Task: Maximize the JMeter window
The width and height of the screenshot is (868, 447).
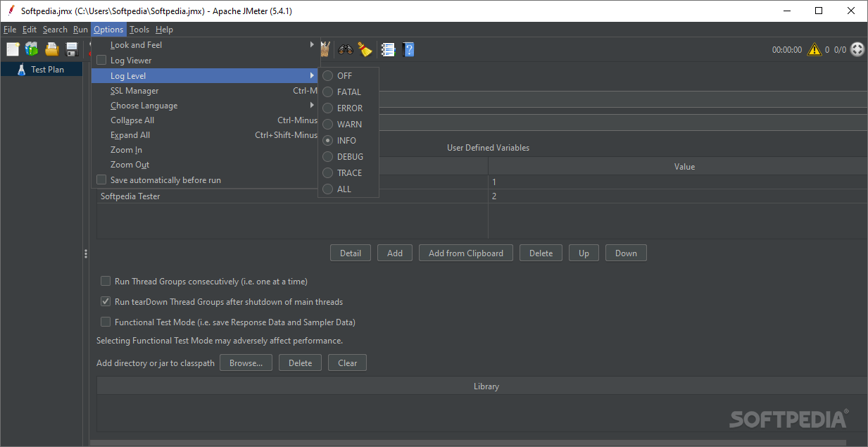Action: tap(819, 11)
